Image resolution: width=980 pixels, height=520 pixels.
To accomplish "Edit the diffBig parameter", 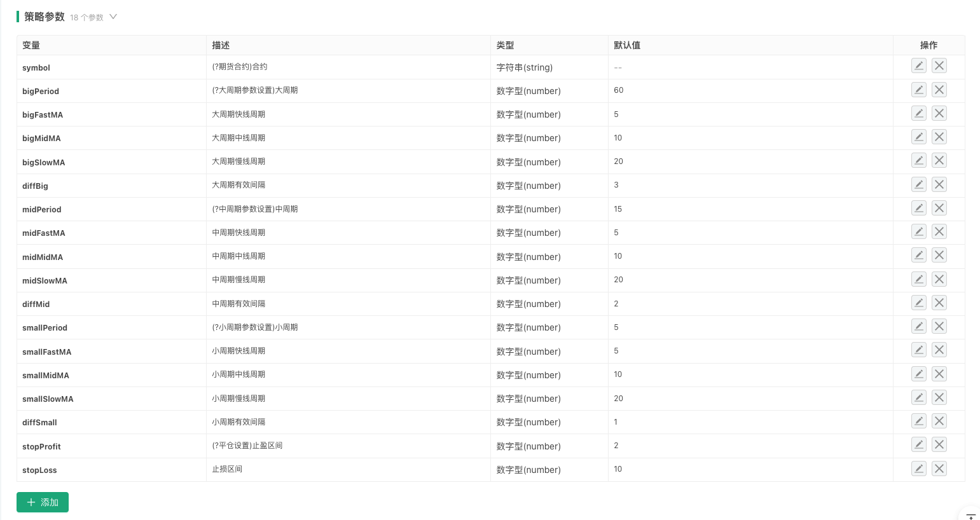I will tap(919, 184).
